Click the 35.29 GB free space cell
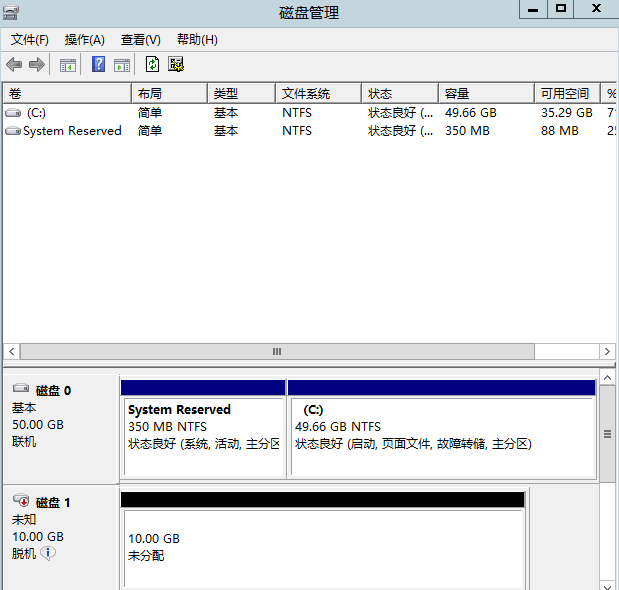Image resolution: width=619 pixels, height=590 pixels. tap(566, 113)
